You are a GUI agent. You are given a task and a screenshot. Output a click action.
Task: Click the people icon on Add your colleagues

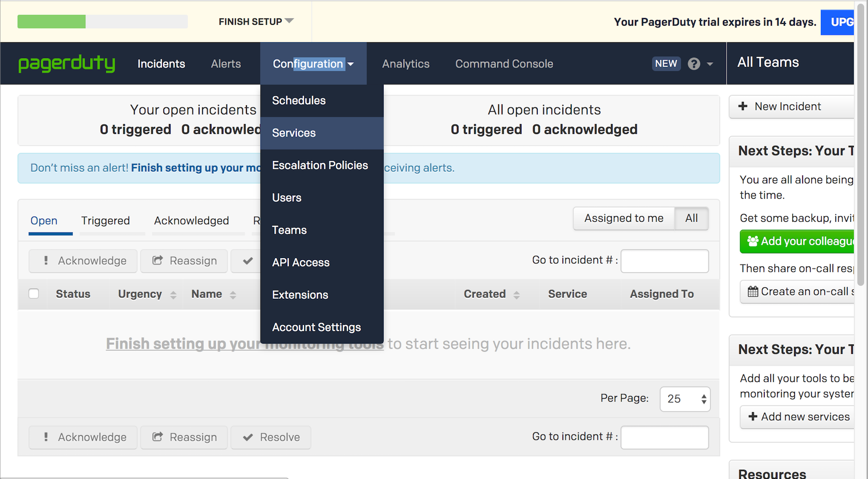click(x=753, y=241)
